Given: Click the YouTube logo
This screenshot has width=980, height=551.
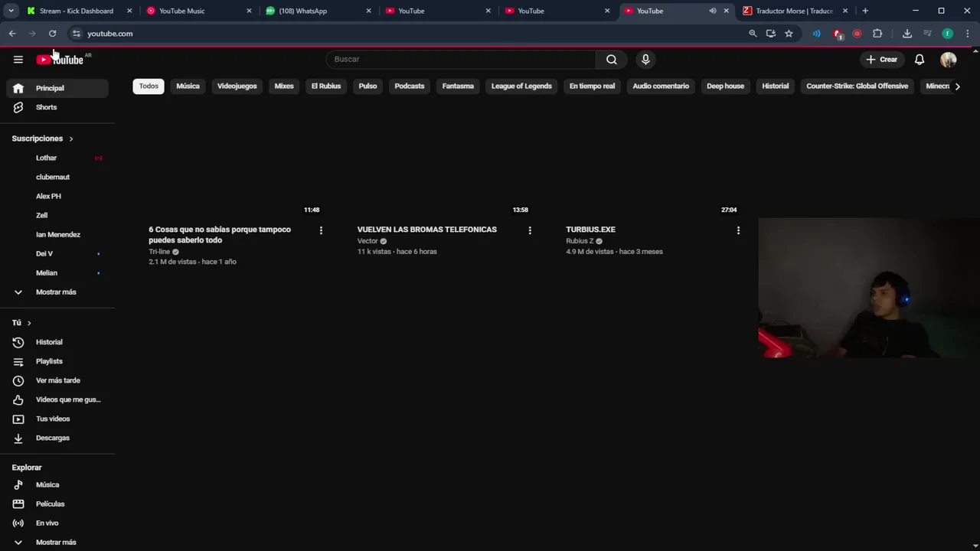Looking at the screenshot, I should 60,59.
